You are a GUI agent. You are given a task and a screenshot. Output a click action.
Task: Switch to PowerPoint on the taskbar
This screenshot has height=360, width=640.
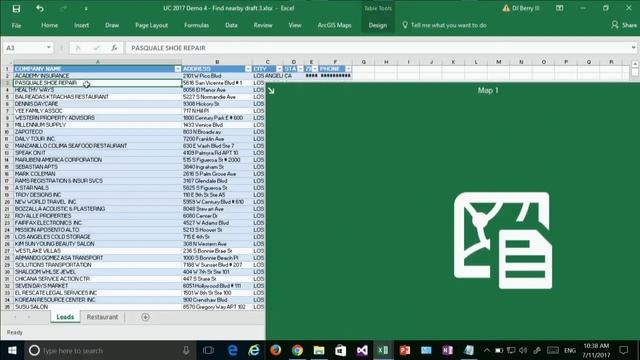click(404, 350)
